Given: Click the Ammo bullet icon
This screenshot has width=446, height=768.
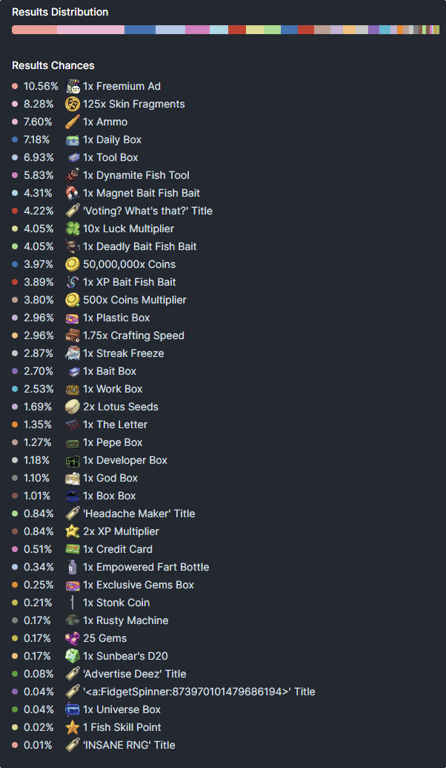Looking at the screenshot, I should click(x=72, y=122).
